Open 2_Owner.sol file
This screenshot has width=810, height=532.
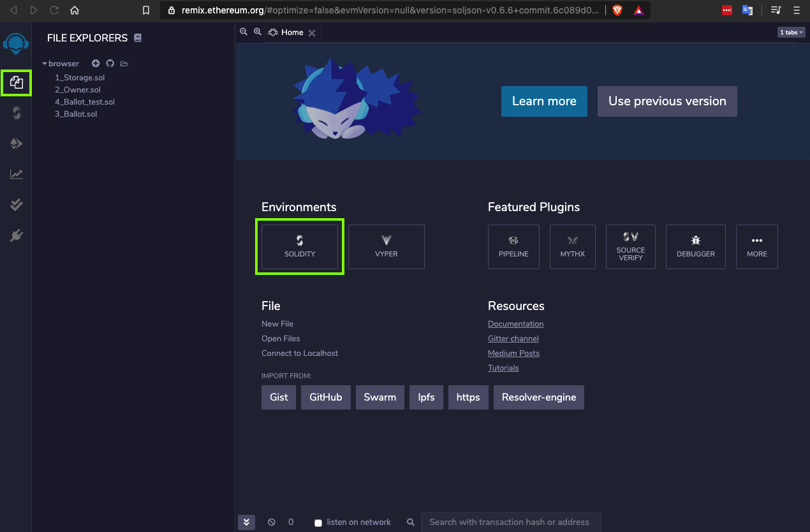click(x=78, y=89)
